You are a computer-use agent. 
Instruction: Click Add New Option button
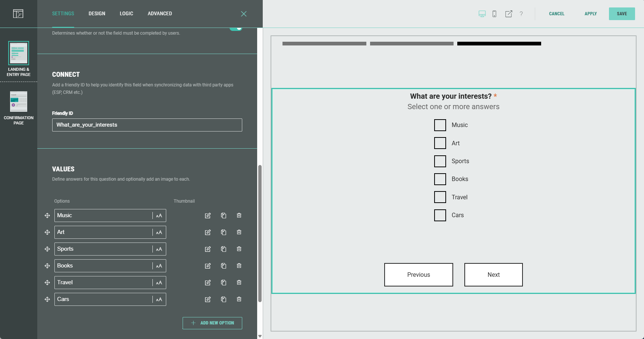pyautogui.click(x=212, y=323)
